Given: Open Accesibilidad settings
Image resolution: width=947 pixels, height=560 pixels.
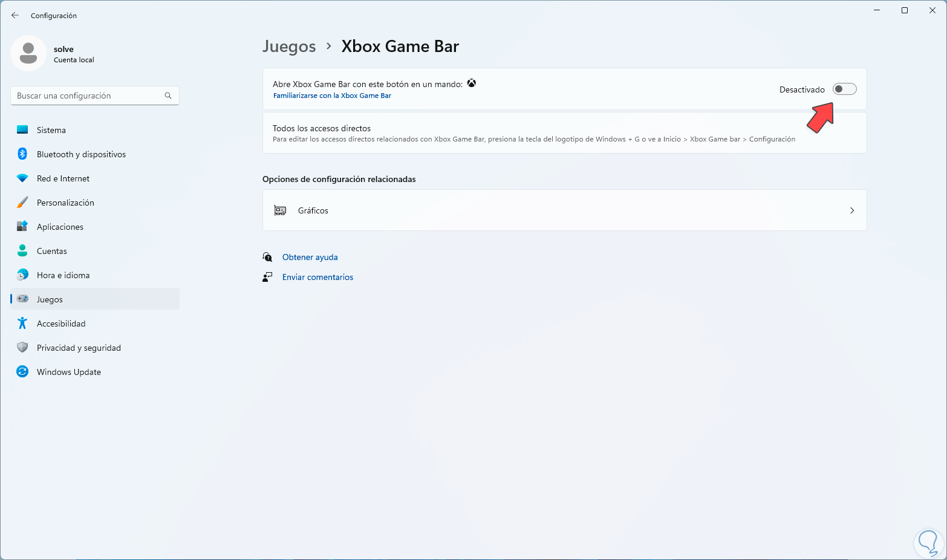Looking at the screenshot, I should tap(95, 324).
